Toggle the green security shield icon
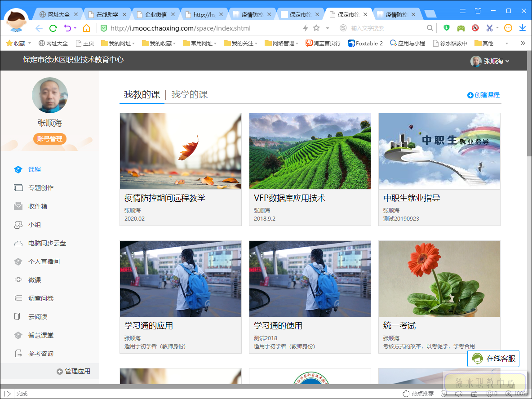The width and height of the screenshot is (532, 399). (x=446, y=28)
